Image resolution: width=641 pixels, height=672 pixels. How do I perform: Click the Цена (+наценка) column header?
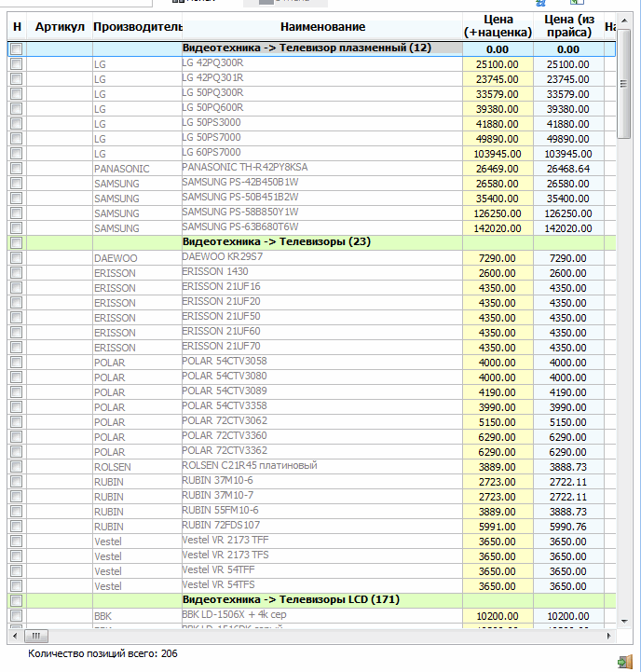click(498, 26)
